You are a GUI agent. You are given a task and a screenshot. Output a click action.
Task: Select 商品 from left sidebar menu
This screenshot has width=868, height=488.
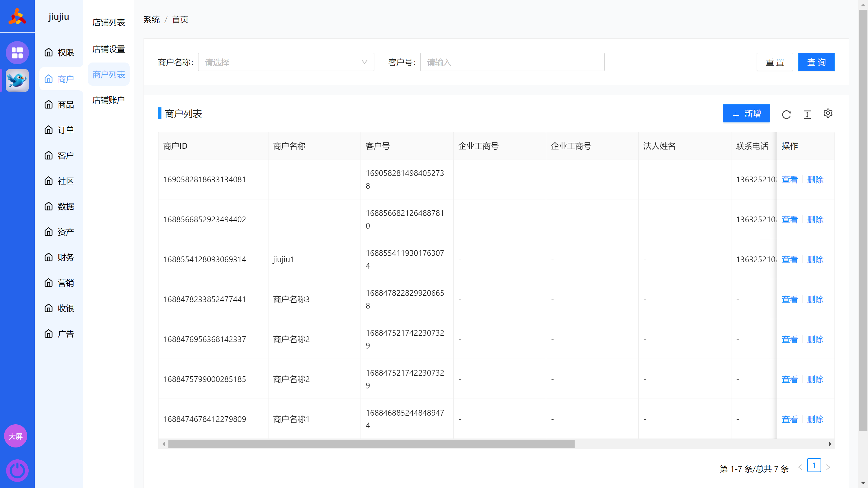point(66,104)
